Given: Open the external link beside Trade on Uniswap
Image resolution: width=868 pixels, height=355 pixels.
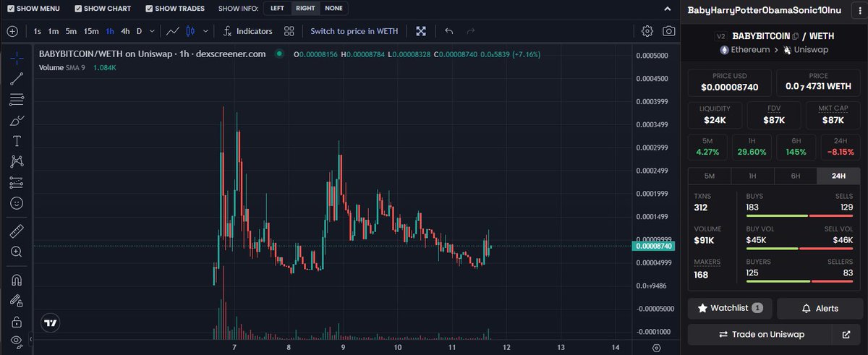Looking at the screenshot, I should 846,335.
